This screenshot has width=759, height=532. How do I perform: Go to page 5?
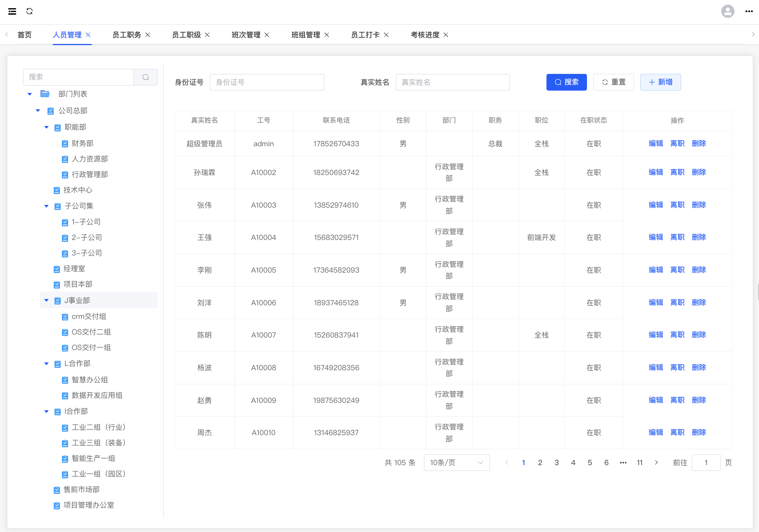(590, 462)
